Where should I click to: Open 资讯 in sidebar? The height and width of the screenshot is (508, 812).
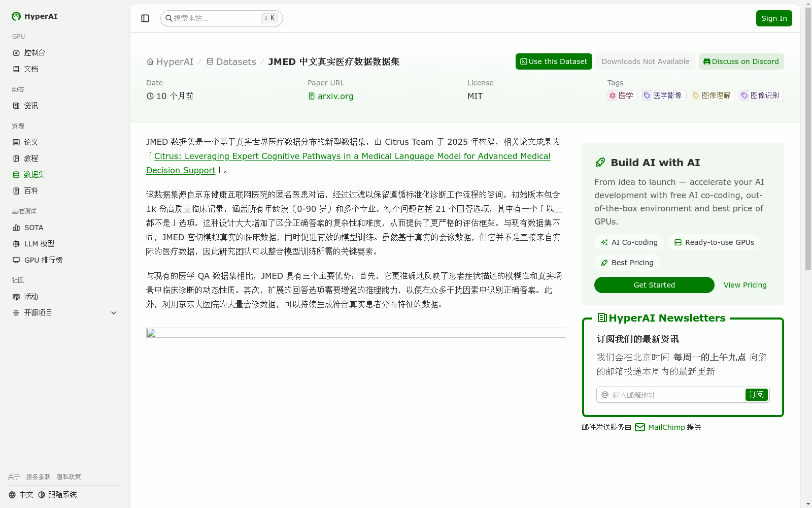pyautogui.click(x=65, y=106)
